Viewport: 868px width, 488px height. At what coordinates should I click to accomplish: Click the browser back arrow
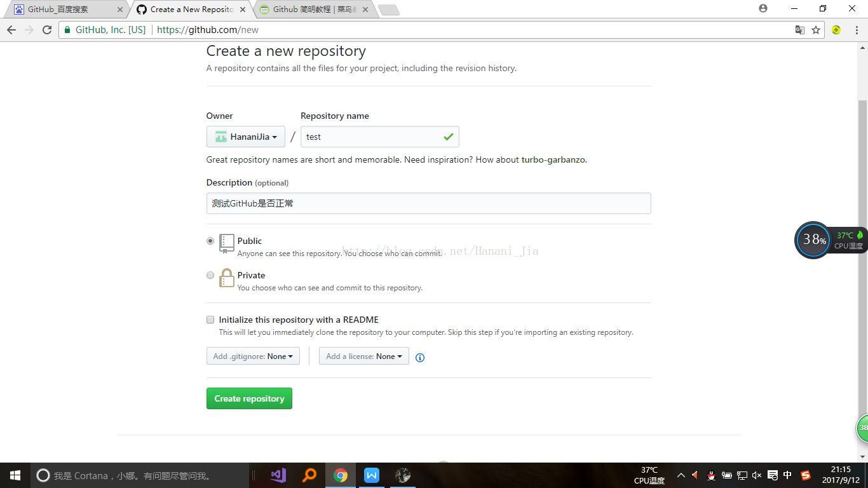point(11,30)
